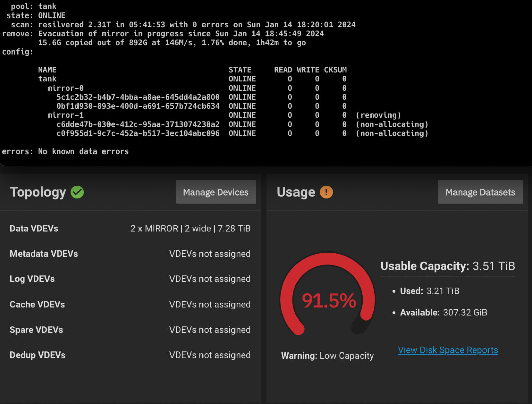Click the Warning: Low Capacity text
This screenshot has height=404, width=532.
pyautogui.click(x=327, y=356)
